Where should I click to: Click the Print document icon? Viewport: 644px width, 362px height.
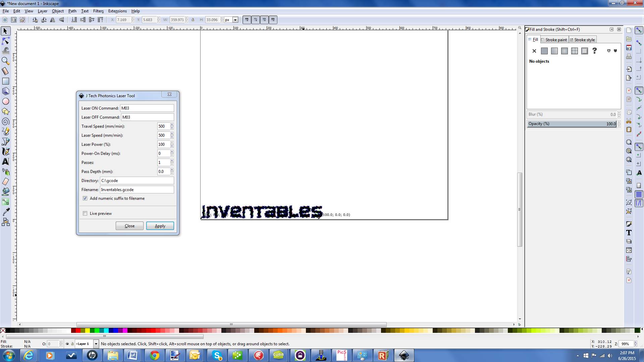pyautogui.click(x=629, y=56)
